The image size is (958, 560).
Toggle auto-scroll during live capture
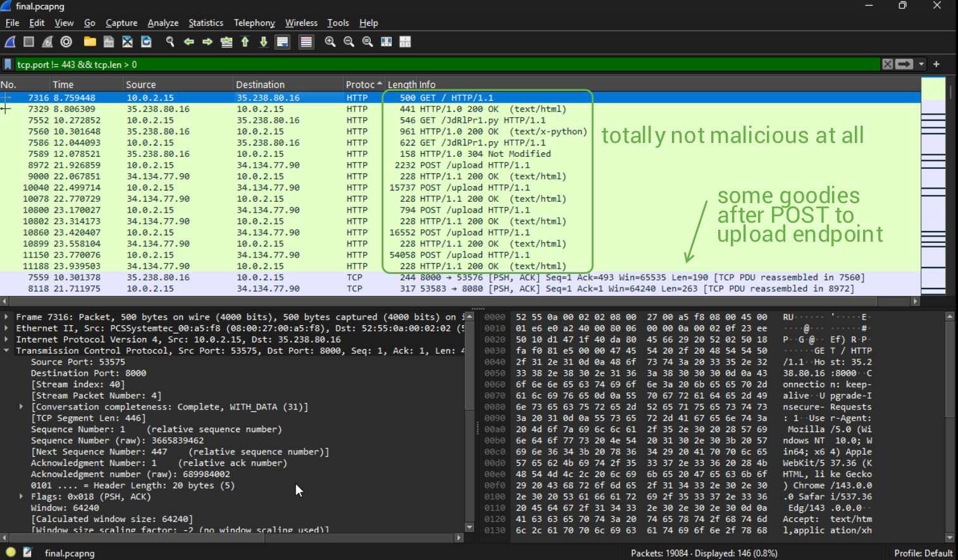tap(283, 42)
